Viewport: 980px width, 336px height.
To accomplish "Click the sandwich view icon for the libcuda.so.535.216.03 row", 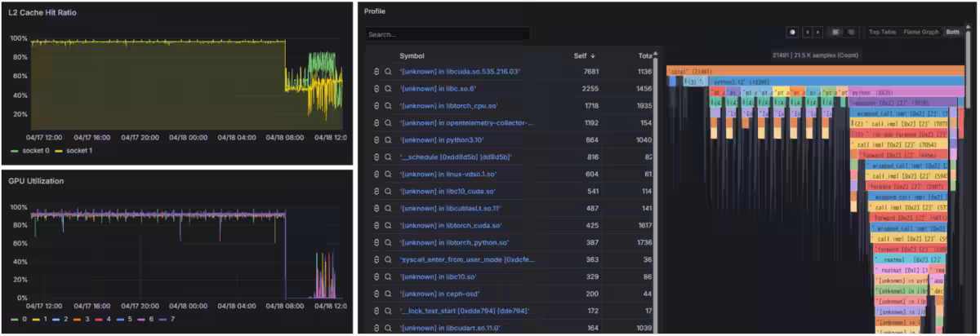I will tap(376, 72).
